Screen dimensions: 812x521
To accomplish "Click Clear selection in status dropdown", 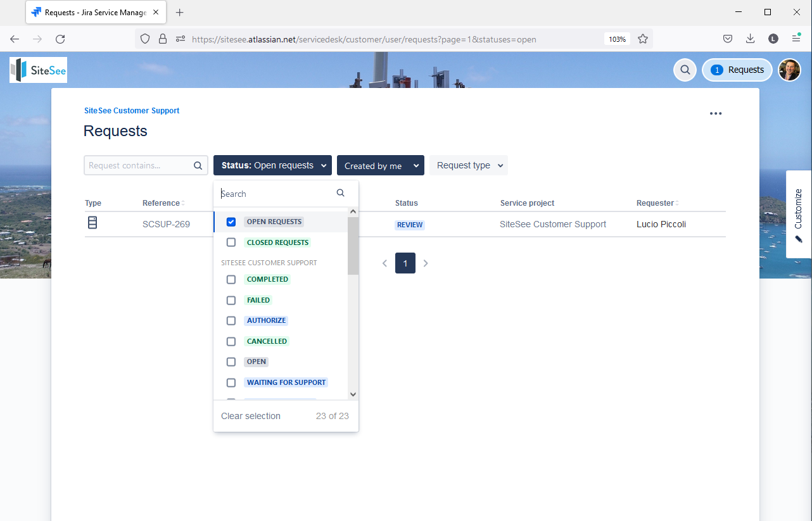I will [251, 416].
